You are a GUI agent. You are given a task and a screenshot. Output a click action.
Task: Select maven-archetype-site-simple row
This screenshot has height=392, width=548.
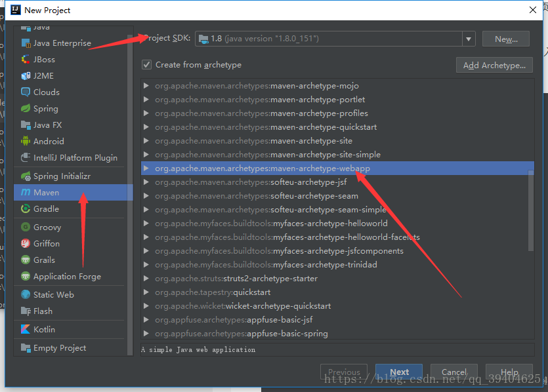[x=337, y=155]
